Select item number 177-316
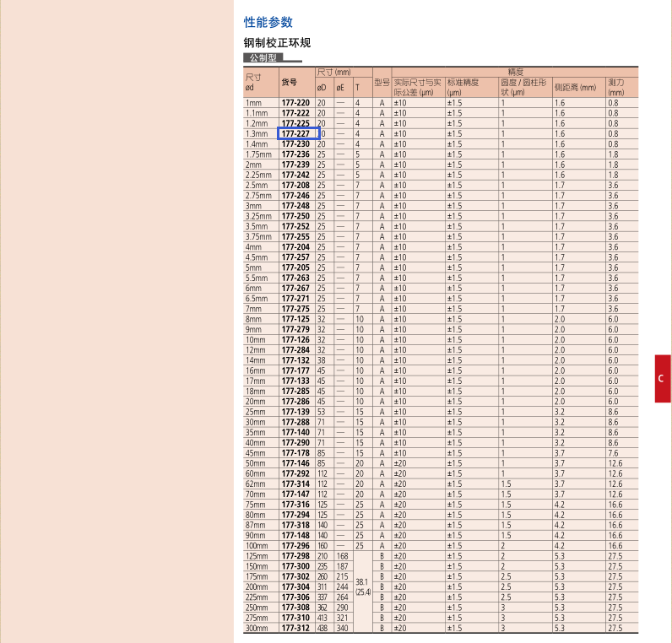 (295, 505)
